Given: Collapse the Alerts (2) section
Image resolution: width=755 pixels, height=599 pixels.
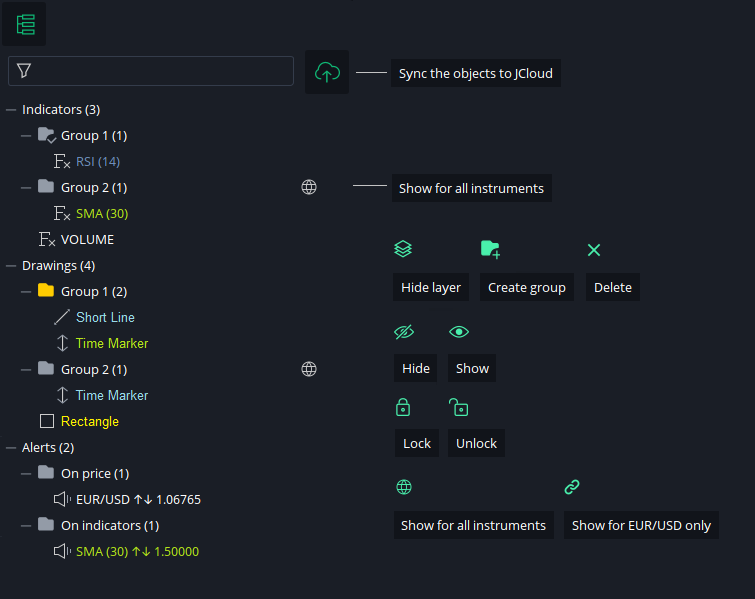Looking at the screenshot, I should point(11,448).
